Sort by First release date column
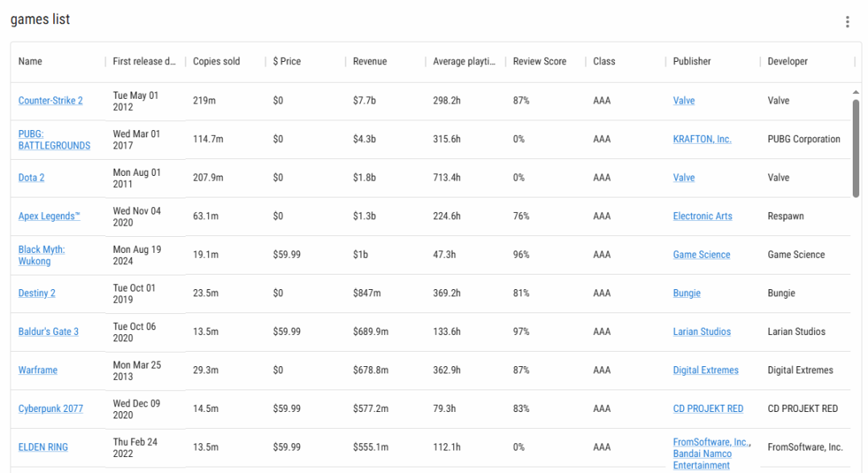 [x=144, y=61]
